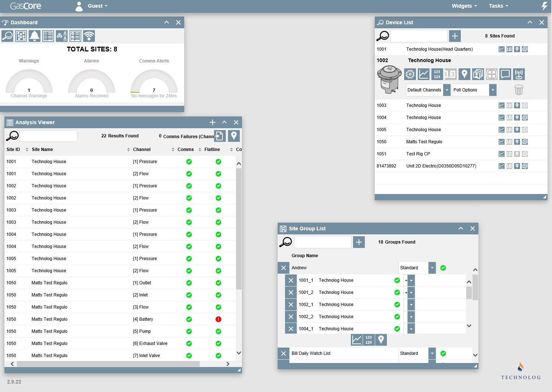
Task: Click the graph icon for site 1001 row
Action: click(502, 49)
